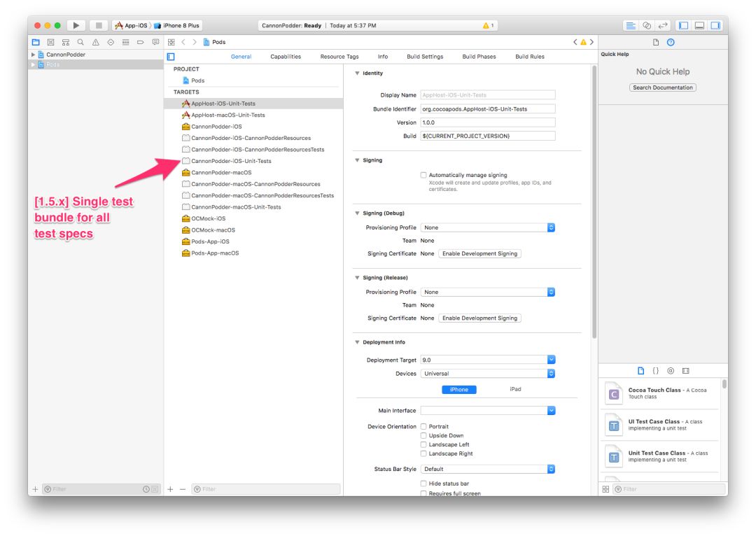
Task: Switch to the Build Phases tab
Action: coord(479,57)
